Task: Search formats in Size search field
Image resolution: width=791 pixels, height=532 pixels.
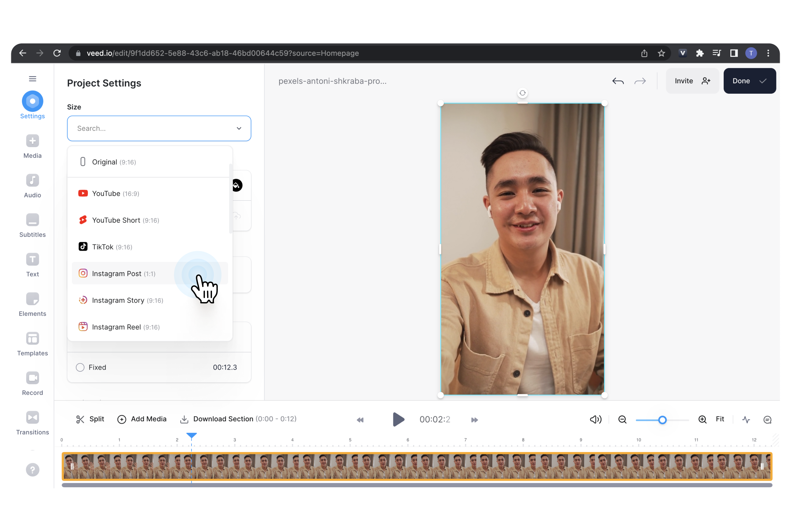Action: [158, 128]
